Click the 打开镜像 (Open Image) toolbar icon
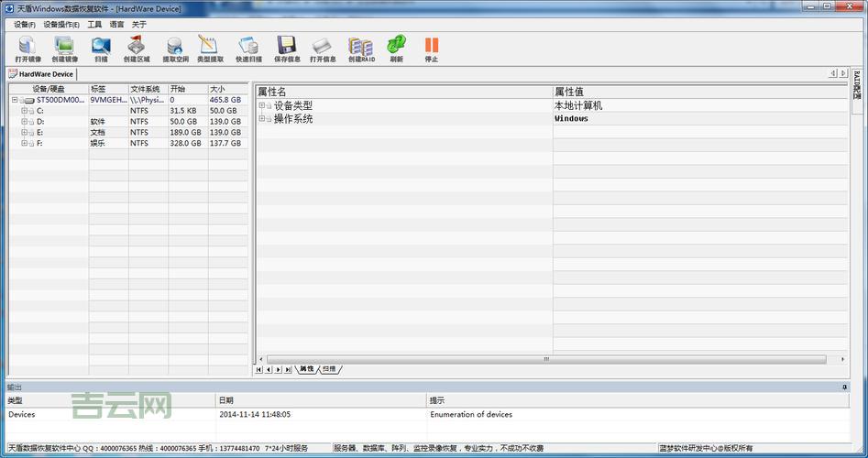Screen dimensions: 868x458 pyautogui.click(x=27, y=46)
